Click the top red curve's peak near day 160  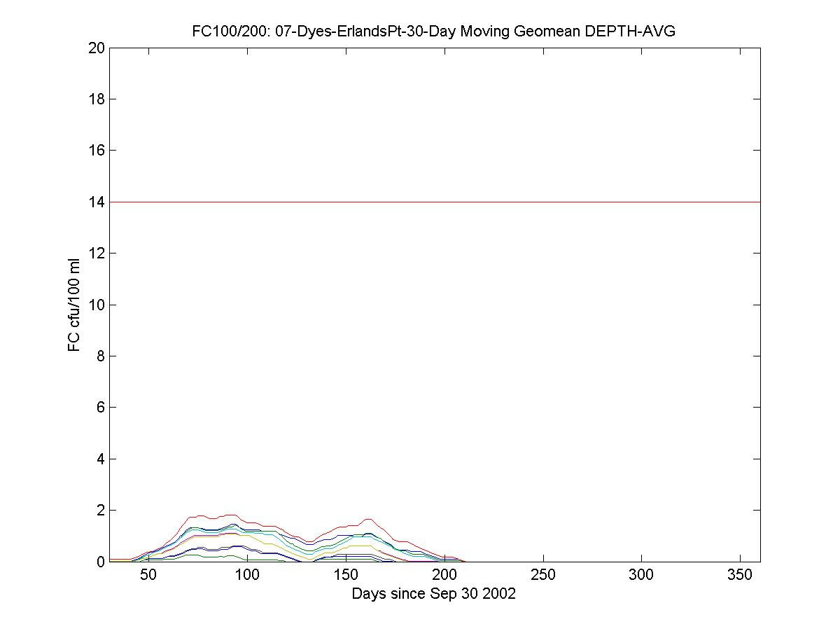point(367,519)
